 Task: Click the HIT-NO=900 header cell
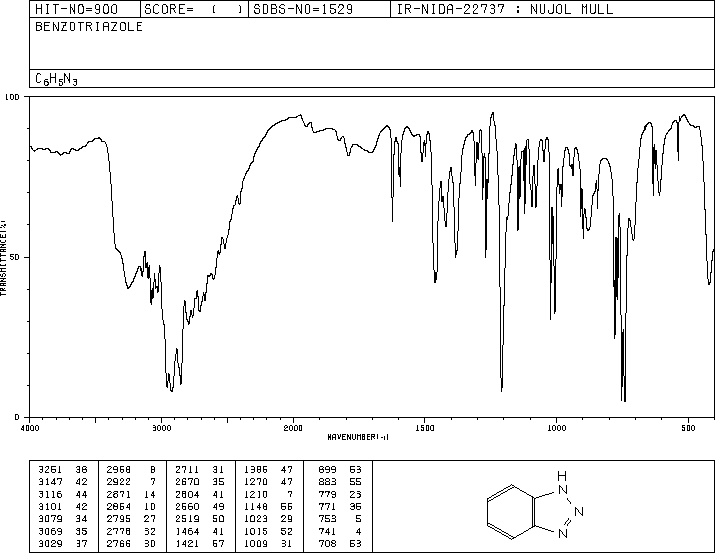85,9
